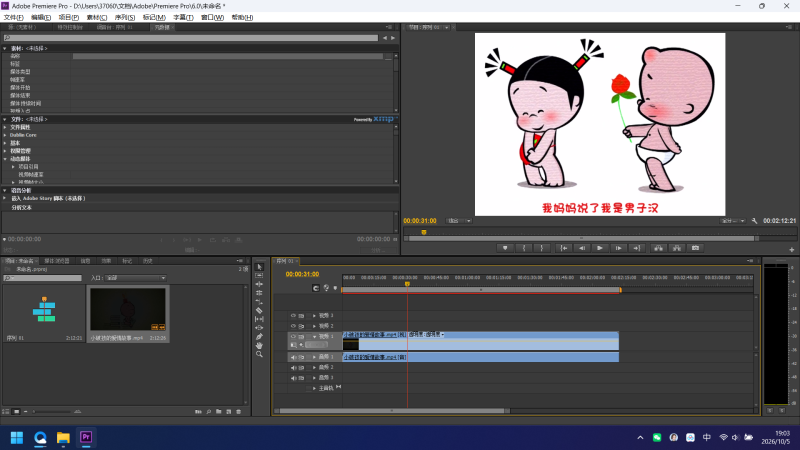Mute Audio 1 track speaker toggle

(x=293, y=357)
